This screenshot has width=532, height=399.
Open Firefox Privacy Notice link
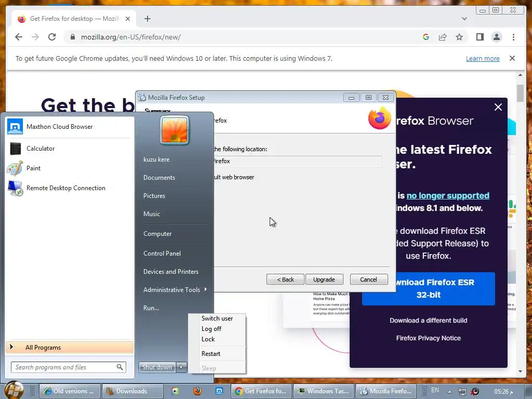click(x=428, y=338)
